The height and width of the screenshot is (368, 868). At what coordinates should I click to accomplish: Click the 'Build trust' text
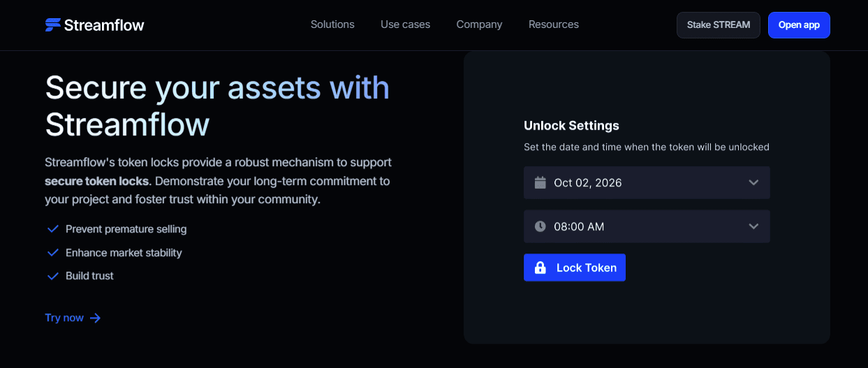tap(89, 276)
